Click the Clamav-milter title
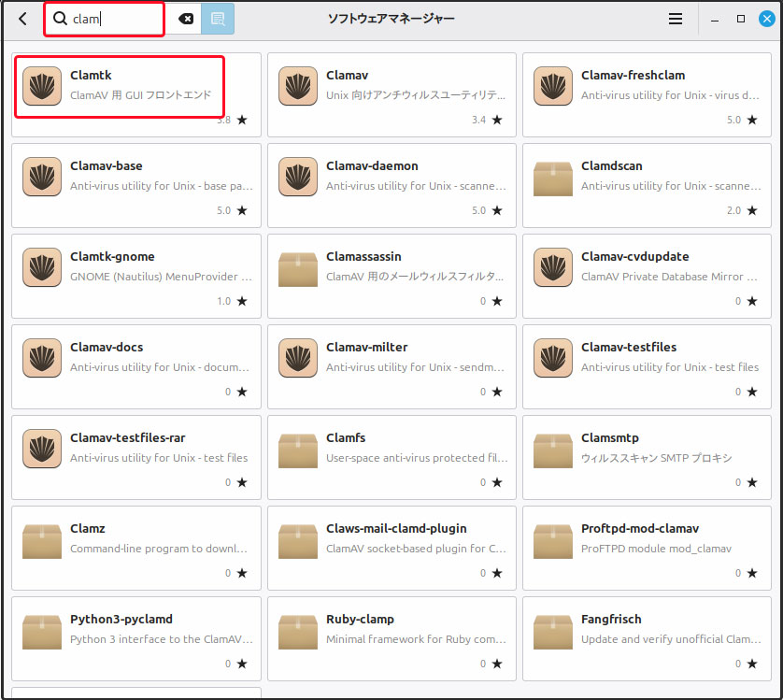 (x=366, y=347)
